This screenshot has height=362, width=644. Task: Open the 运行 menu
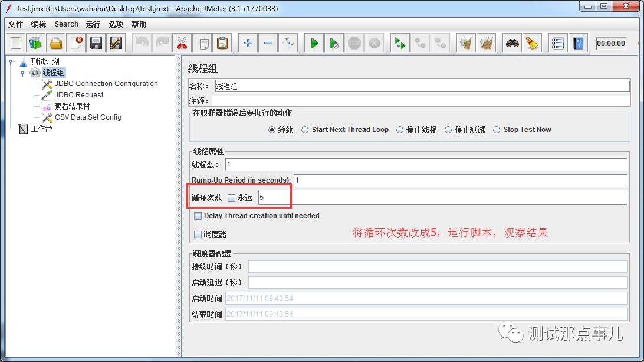pos(93,24)
